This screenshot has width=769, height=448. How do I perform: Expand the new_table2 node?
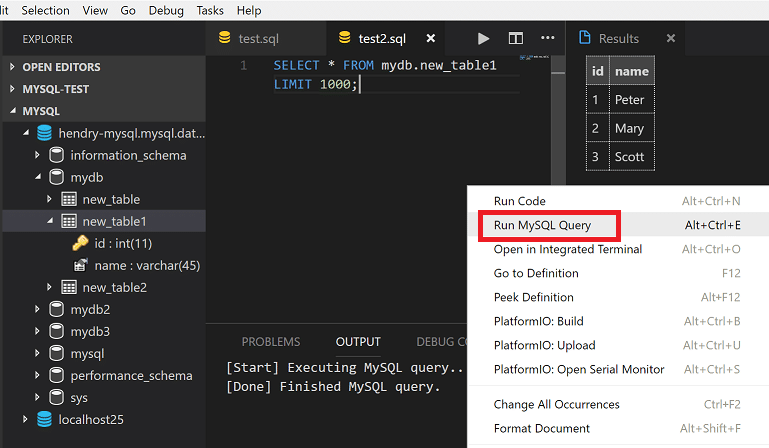coord(49,288)
